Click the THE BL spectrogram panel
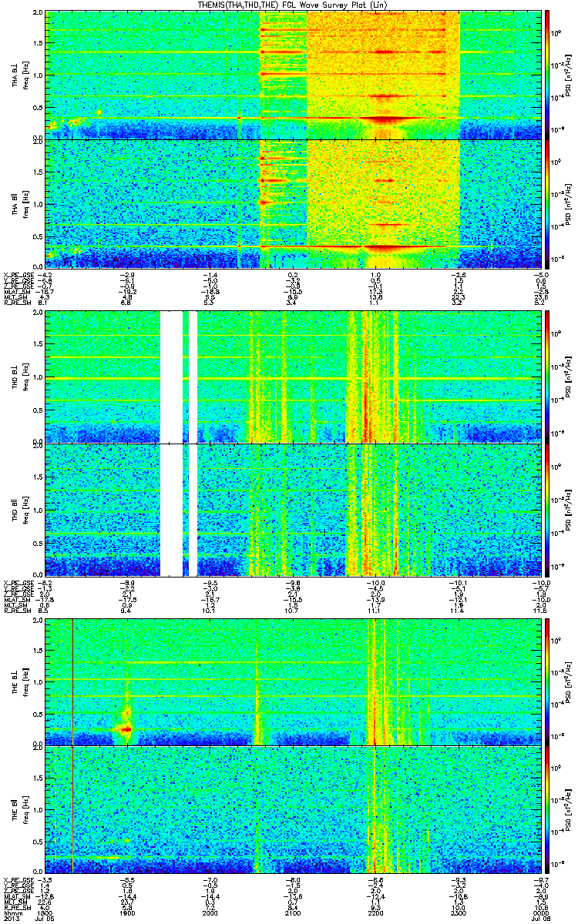 [x=294, y=681]
